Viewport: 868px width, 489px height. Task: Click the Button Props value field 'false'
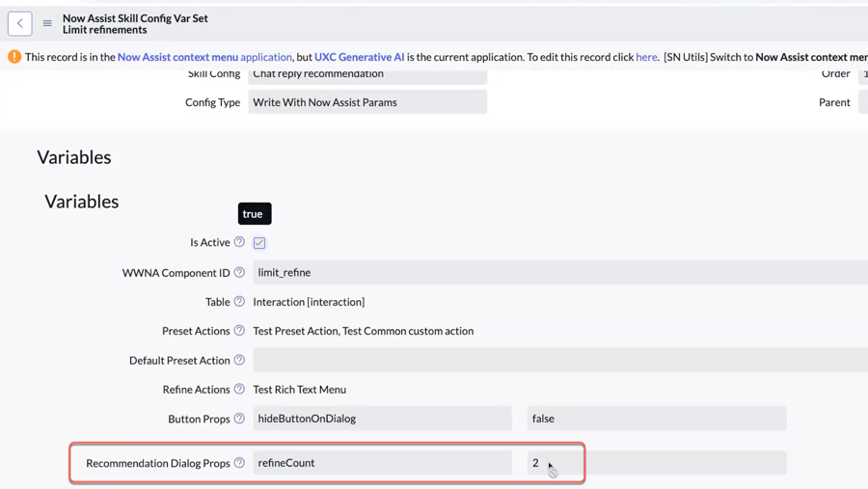pyautogui.click(x=657, y=419)
